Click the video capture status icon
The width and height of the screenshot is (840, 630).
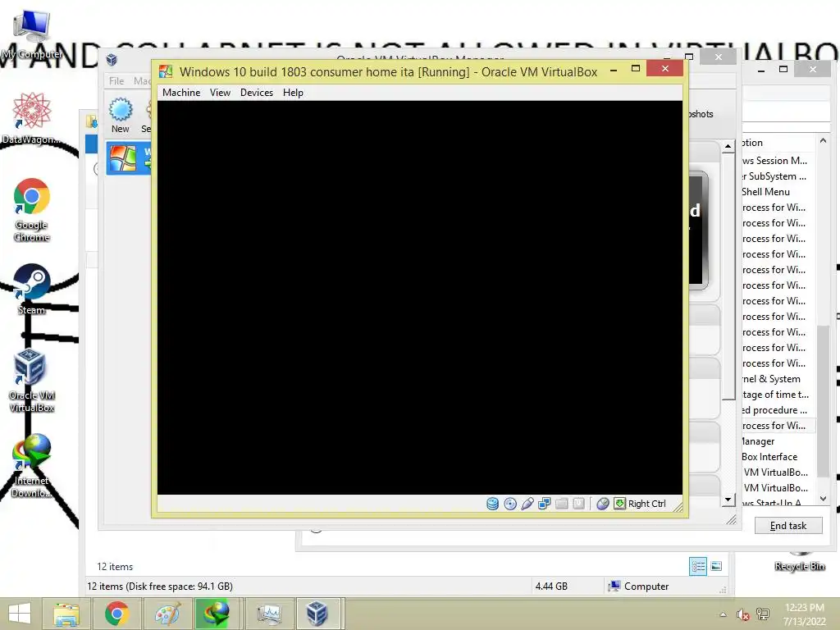pos(578,504)
